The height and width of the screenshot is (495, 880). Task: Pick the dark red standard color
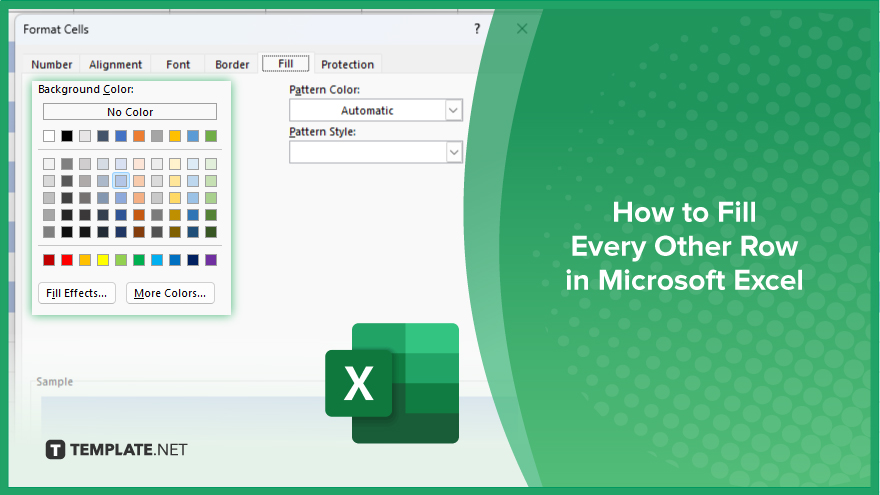click(49, 260)
